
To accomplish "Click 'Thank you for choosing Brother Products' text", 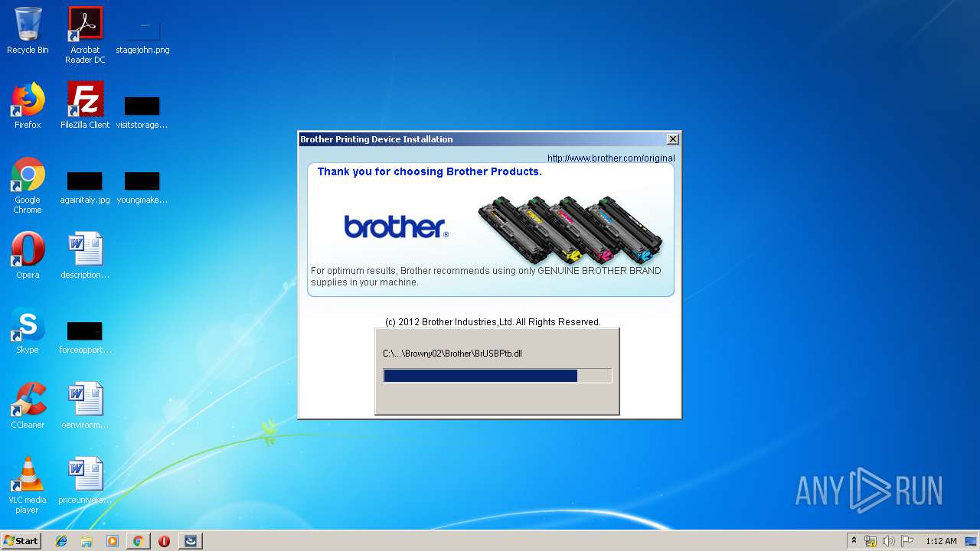I will 430,171.
